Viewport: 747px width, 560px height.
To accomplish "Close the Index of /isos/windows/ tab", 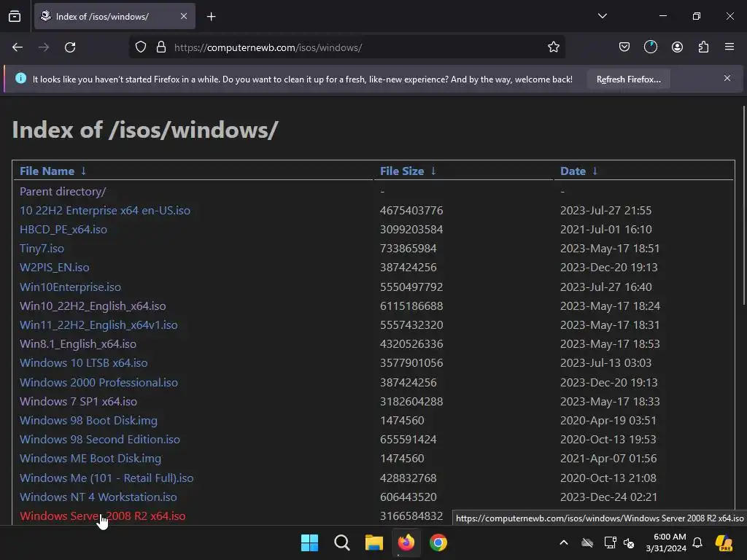I will (184, 16).
